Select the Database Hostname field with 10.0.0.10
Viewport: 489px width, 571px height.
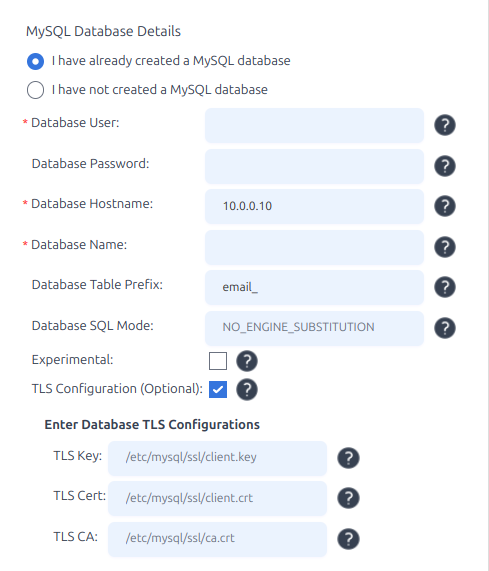tap(314, 206)
